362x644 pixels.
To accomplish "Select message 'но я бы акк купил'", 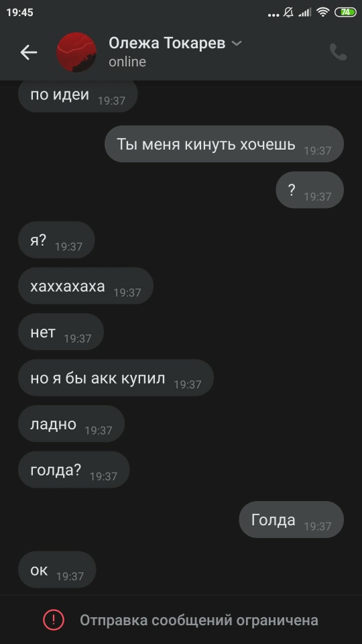I will click(x=116, y=378).
